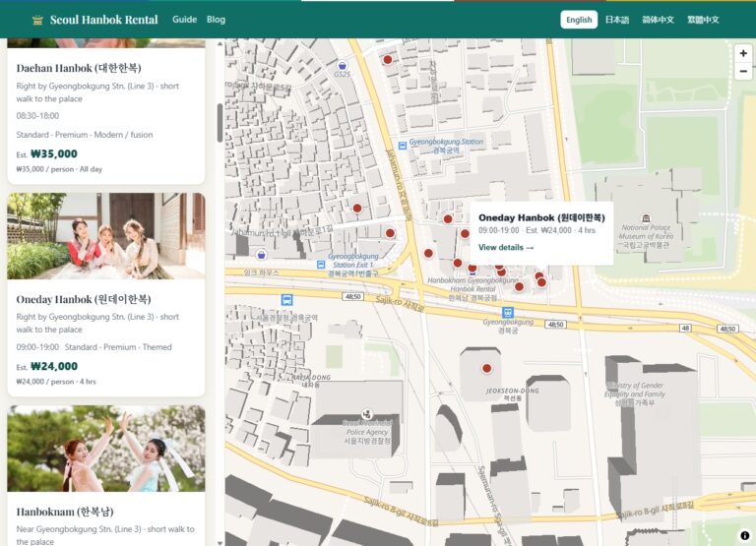Click National Palace Museum map icon
Viewport: 756px width, 546px height.
click(x=646, y=218)
